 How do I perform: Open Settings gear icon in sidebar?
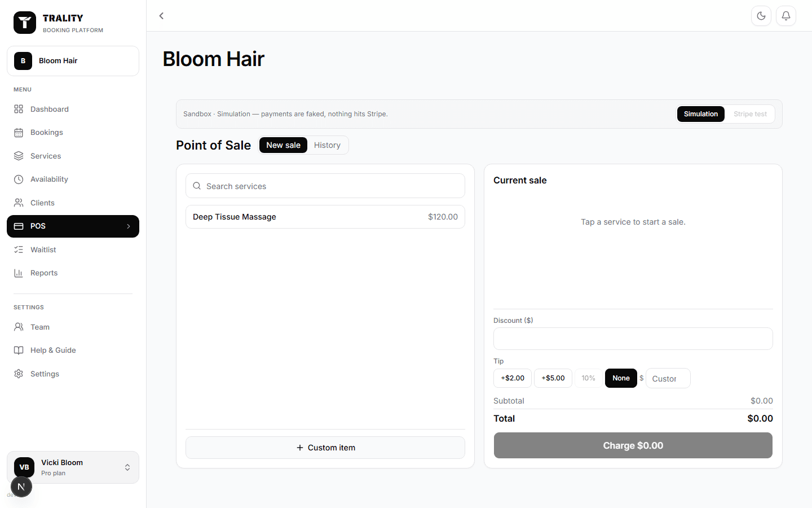click(x=19, y=374)
